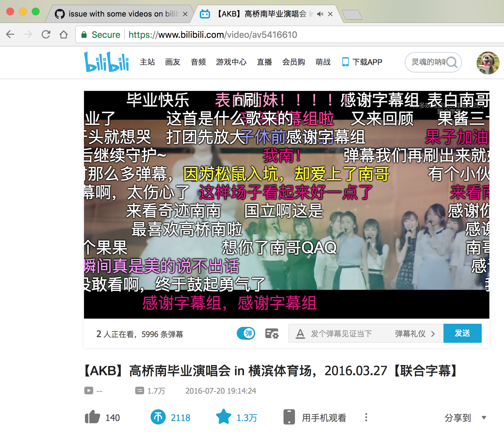Image resolution: width=504 pixels, height=435 pixels.
Task: Open 会员购 navigation item
Action: 294,62
